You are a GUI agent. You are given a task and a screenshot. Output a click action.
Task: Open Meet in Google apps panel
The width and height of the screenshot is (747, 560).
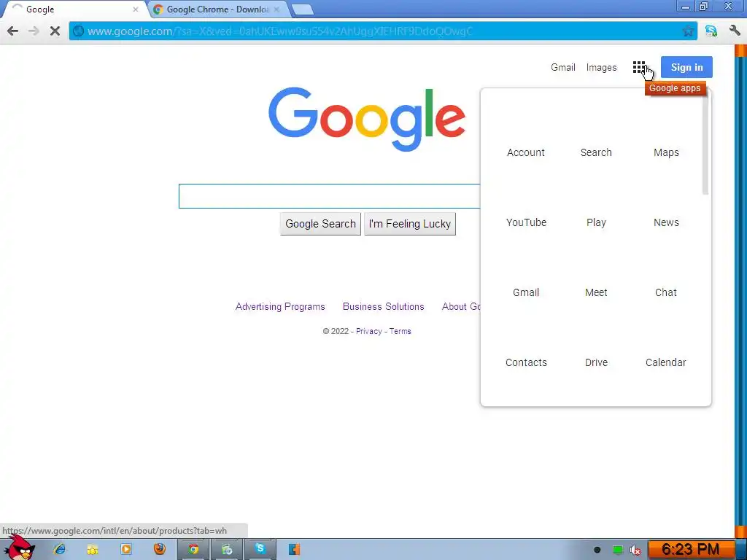596,292
